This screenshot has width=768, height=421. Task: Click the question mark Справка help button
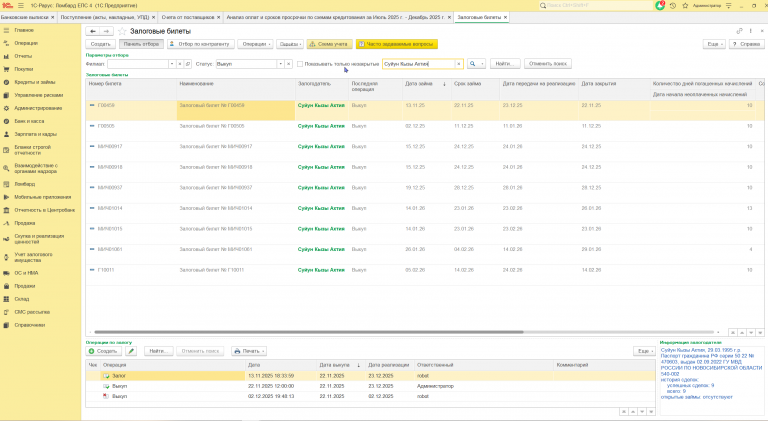click(x=745, y=45)
